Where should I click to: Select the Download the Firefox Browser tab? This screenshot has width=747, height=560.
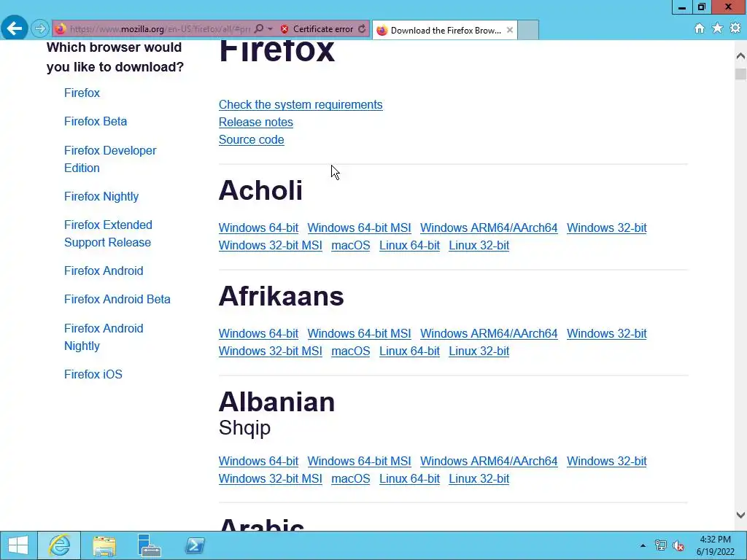pos(444,30)
